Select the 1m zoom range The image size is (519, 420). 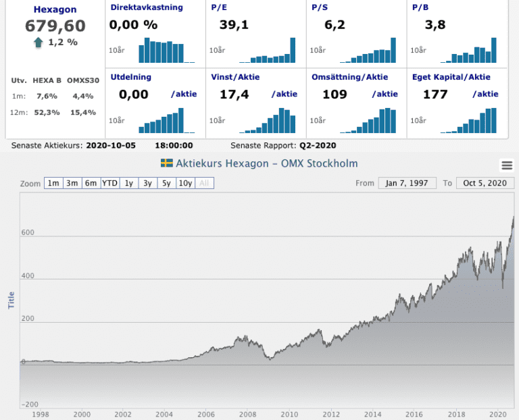pyautogui.click(x=53, y=183)
